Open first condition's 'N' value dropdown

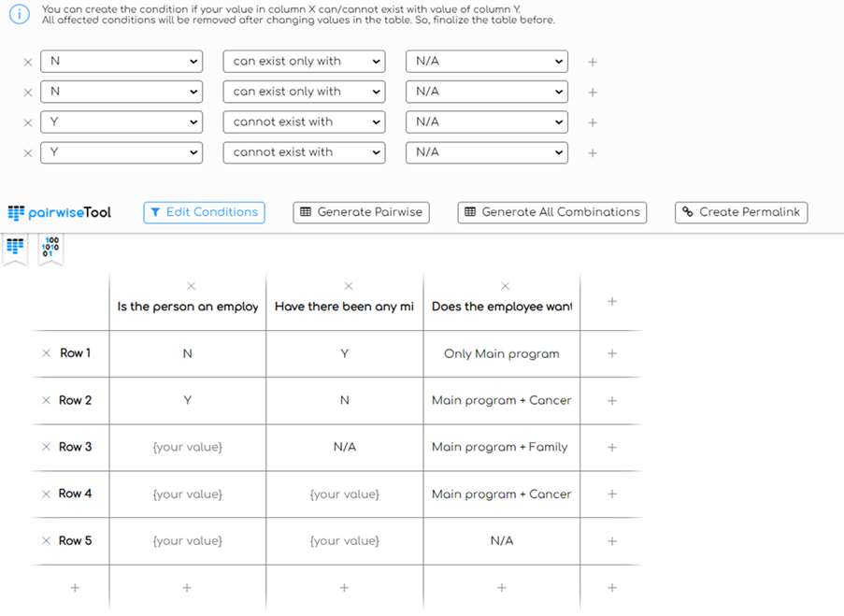(x=122, y=62)
